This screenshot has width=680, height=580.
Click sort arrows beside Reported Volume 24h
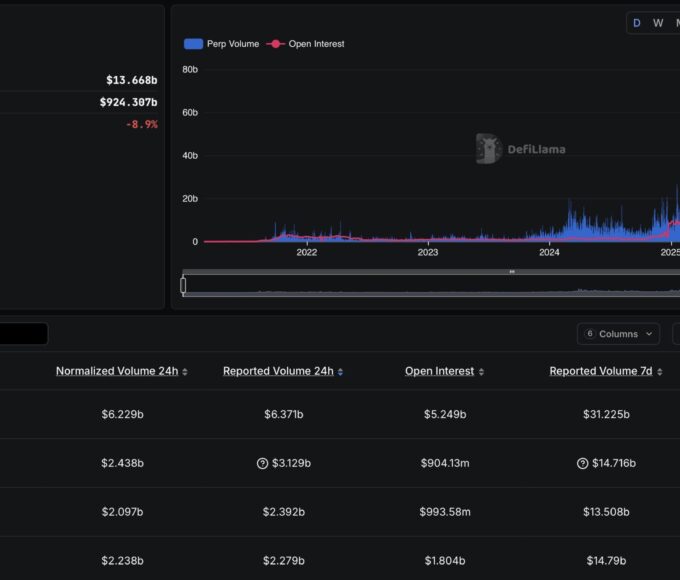[340, 372]
